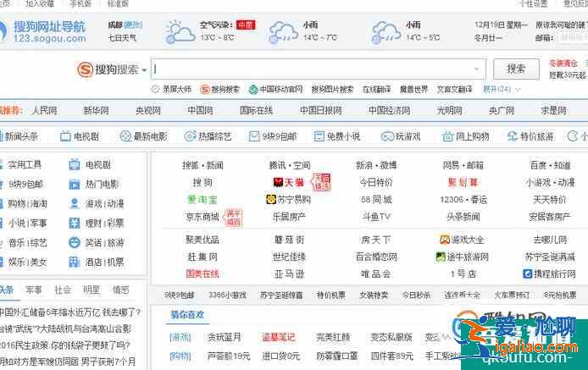588x370 pixels.
Task: Click the 笑话|旅游 smiley icon
Action: click(x=75, y=242)
